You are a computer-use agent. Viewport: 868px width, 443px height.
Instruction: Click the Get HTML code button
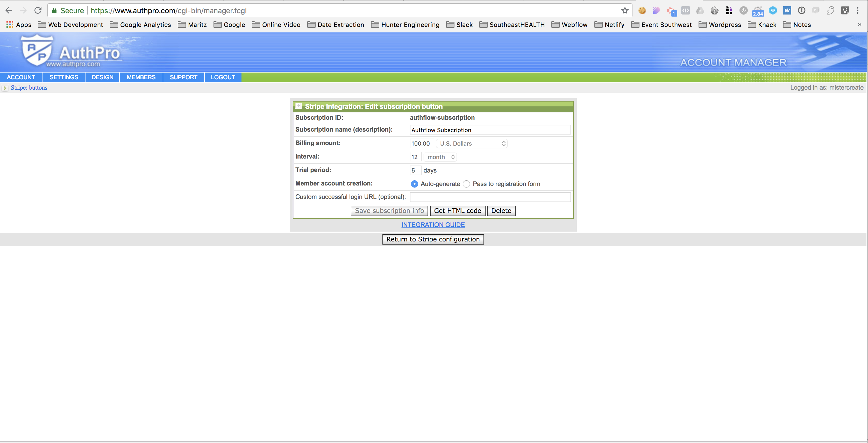pos(457,211)
